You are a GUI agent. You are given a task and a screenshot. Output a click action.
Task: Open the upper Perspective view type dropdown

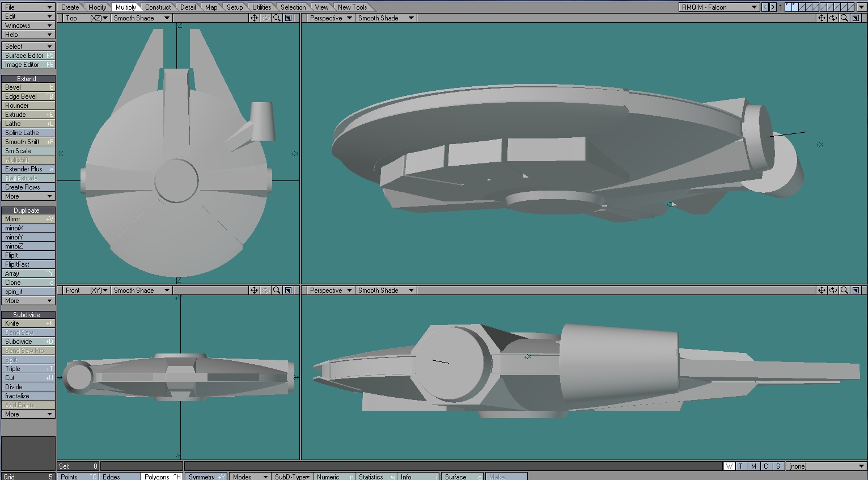click(331, 18)
